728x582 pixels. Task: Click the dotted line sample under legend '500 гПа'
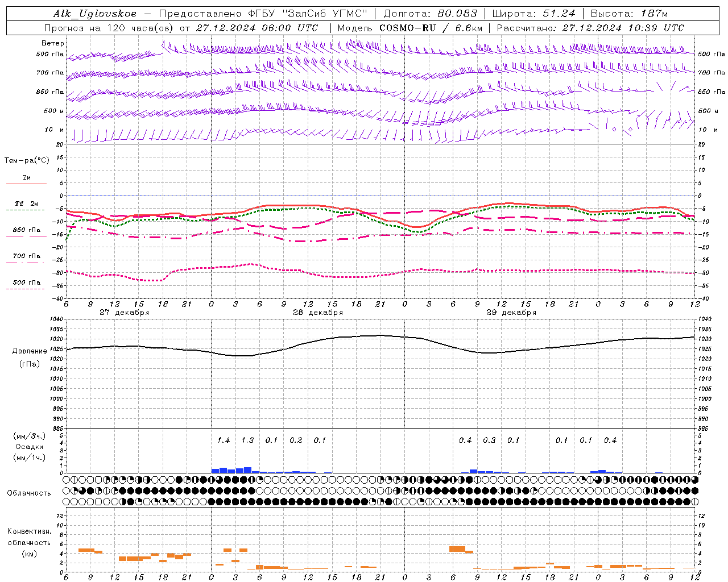click(26, 289)
